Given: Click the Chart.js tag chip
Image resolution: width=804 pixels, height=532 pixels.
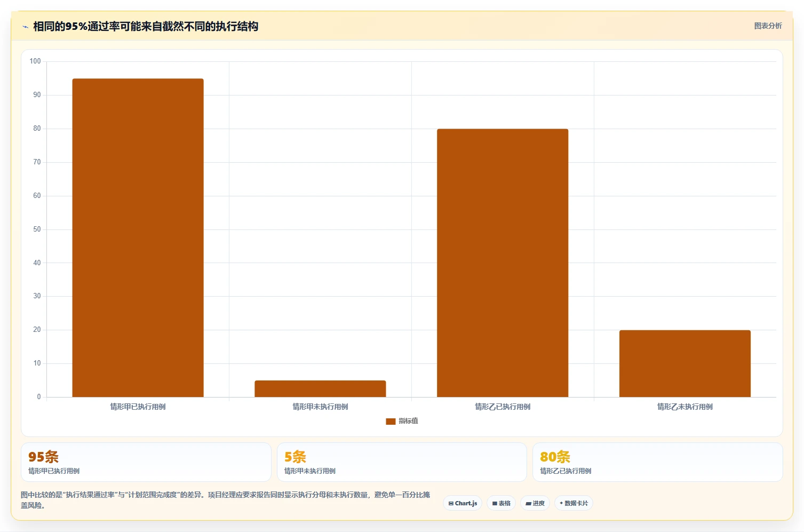Looking at the screenshot, I should [463, 503].
